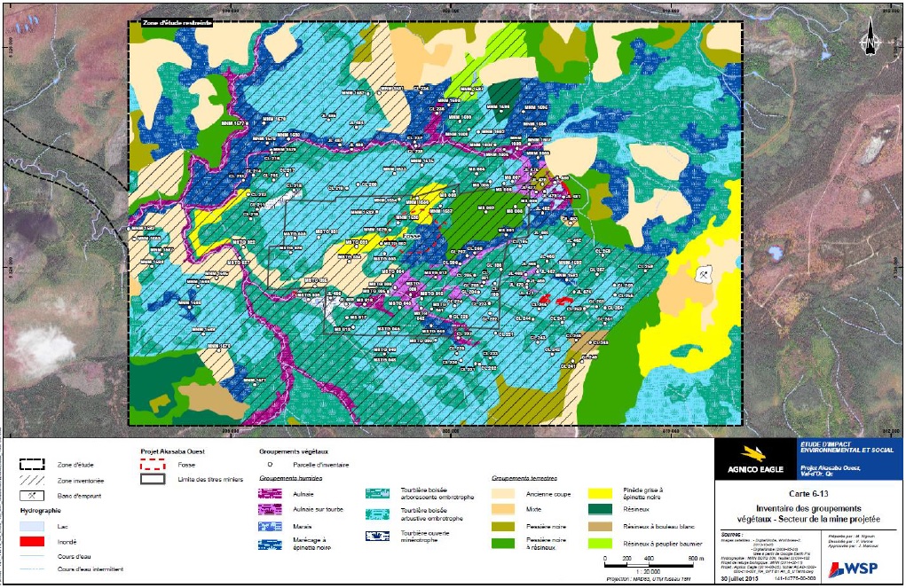This screenshot has height=588, width=906.
Task: Select the Aulnaie legend pattern symbol
Action: pos(271,494)
